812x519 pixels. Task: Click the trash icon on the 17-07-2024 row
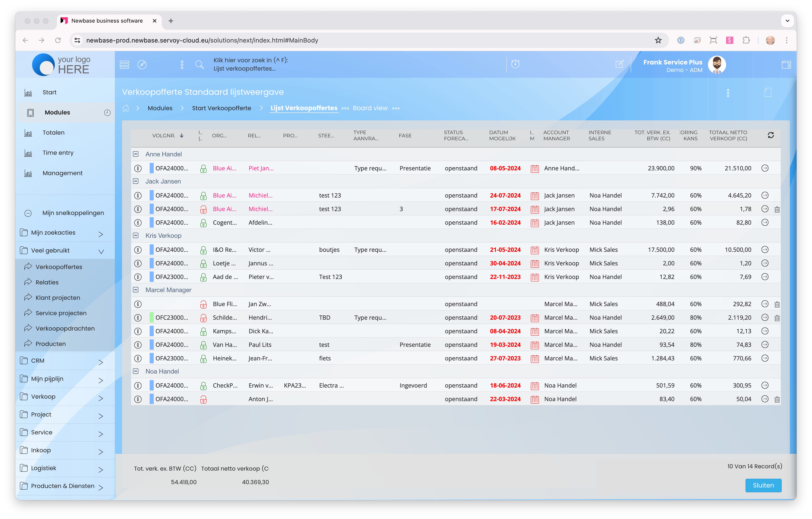coord(777,209)
